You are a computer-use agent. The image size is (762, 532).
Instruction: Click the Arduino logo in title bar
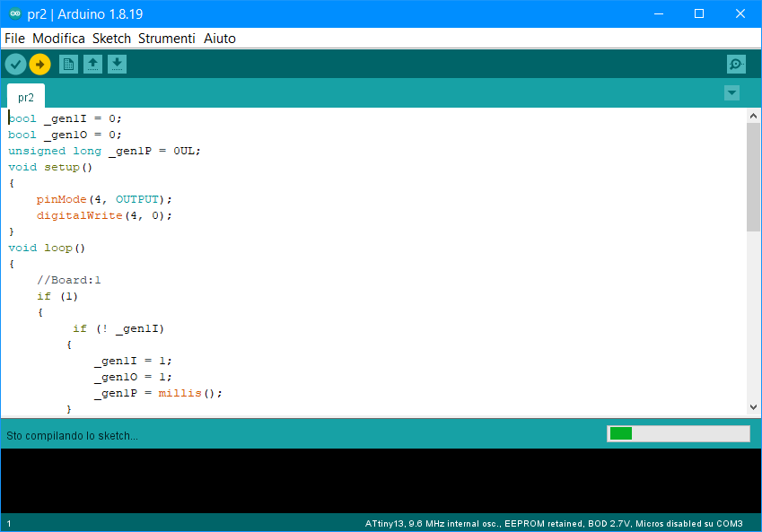(14, 14)
